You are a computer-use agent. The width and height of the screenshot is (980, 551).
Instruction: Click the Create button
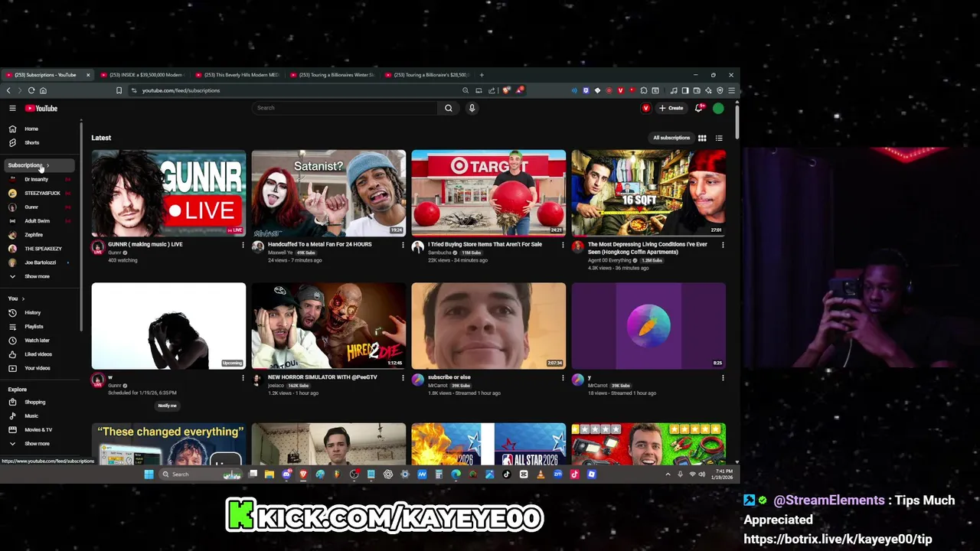671,108
